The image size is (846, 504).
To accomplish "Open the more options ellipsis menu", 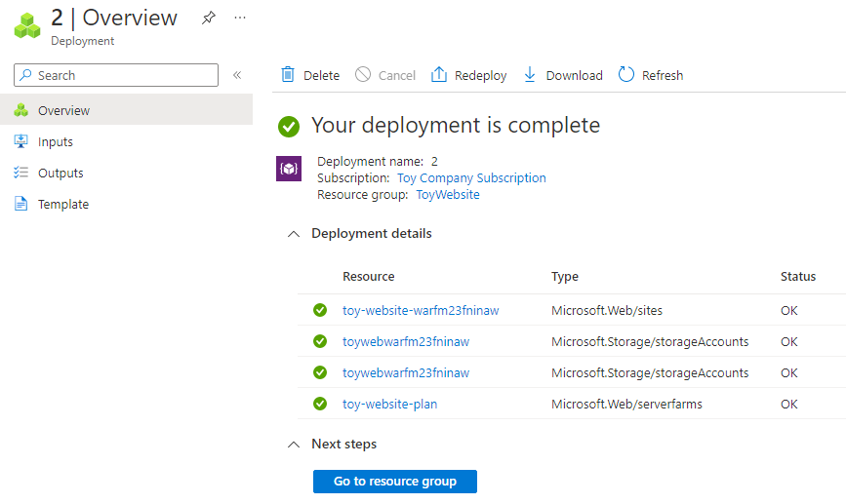I will (240, 18).
